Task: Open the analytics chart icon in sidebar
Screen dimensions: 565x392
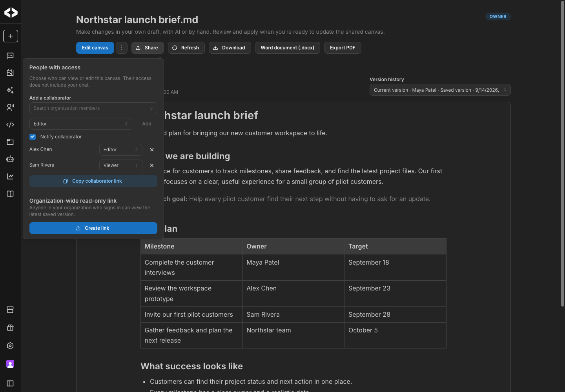Action: [11, 176]
